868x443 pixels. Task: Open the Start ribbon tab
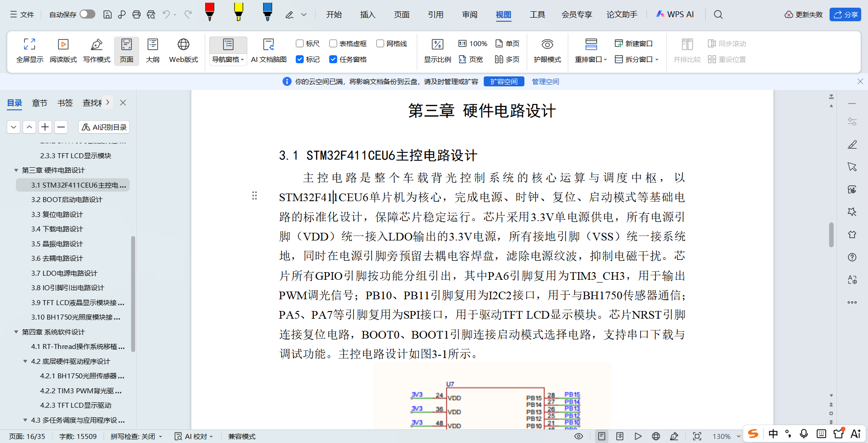point(334,14)
